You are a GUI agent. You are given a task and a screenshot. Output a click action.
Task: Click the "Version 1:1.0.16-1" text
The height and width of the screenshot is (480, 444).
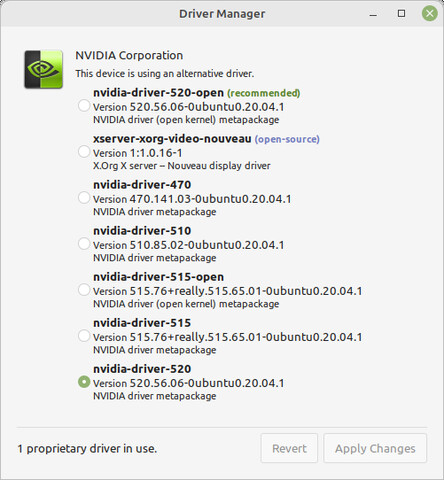click(x=138, y=153)
